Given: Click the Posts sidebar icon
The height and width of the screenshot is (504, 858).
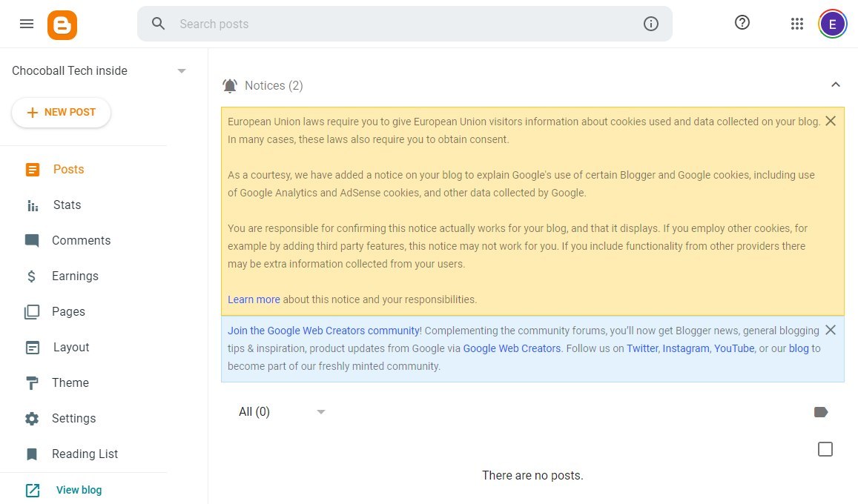Looking at the screenshot, I should pyautogui.click(x=33, y=170).
